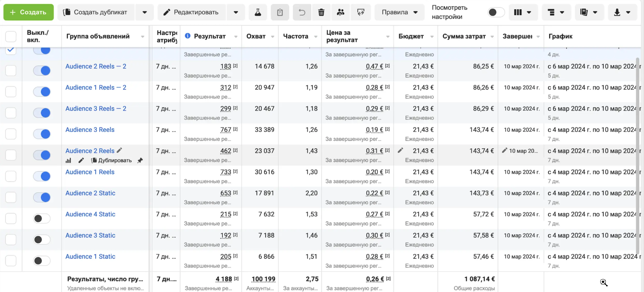Turn off Audience 2 Reels — 2 toggle
The image size is (644, 292).
(42, 70)
